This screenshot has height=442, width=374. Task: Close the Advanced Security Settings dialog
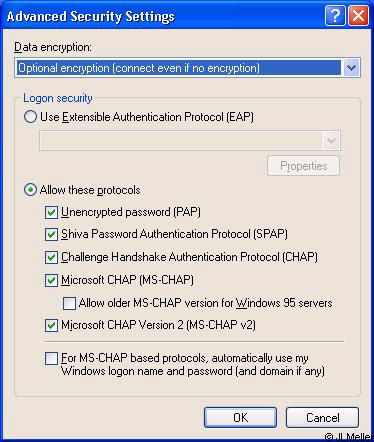[358, 16]
